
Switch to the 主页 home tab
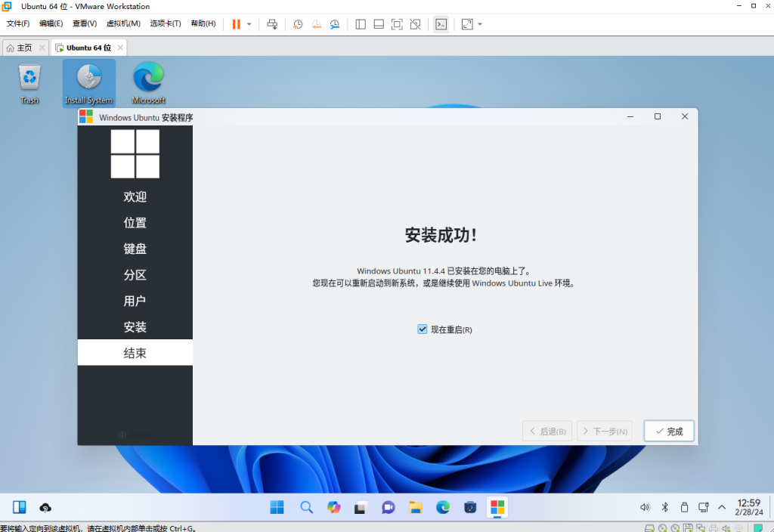coord(20,48)
